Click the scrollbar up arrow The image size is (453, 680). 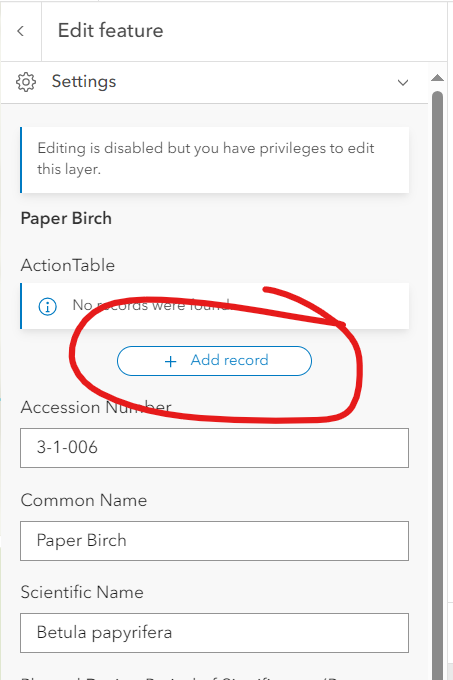point(437,78)
